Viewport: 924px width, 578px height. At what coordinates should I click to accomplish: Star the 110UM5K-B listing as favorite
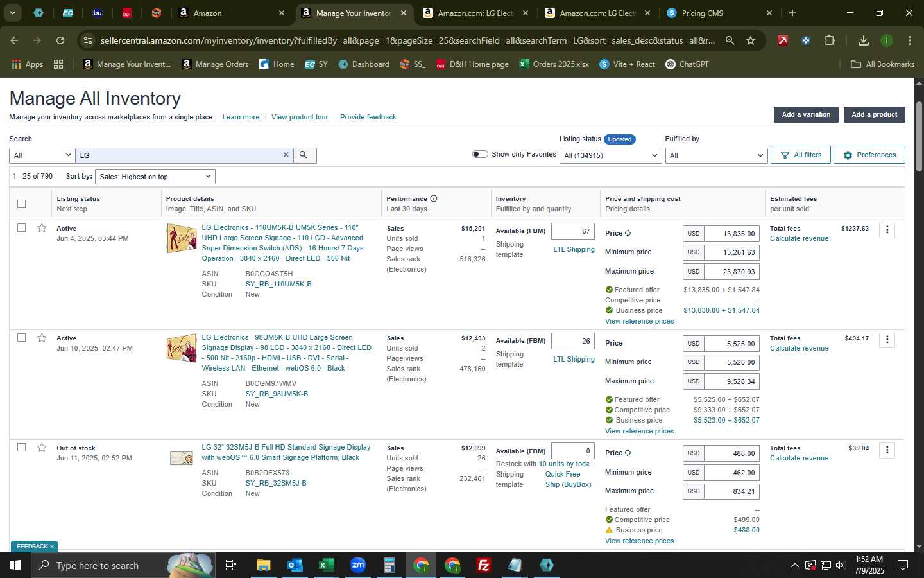tap(42, 228)
